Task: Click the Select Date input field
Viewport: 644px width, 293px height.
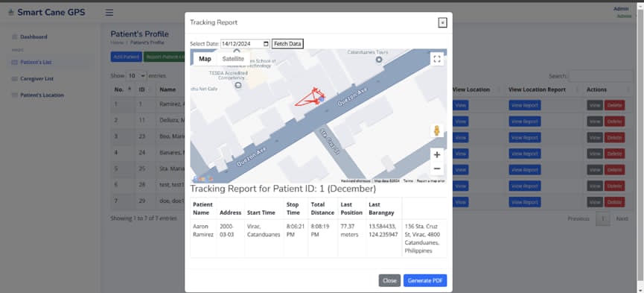Action: [245, 44]
